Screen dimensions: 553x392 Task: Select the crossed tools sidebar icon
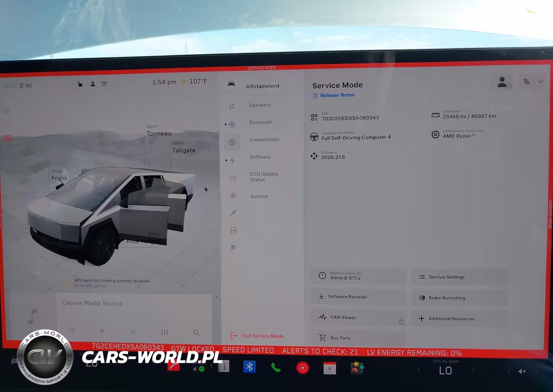232,106
